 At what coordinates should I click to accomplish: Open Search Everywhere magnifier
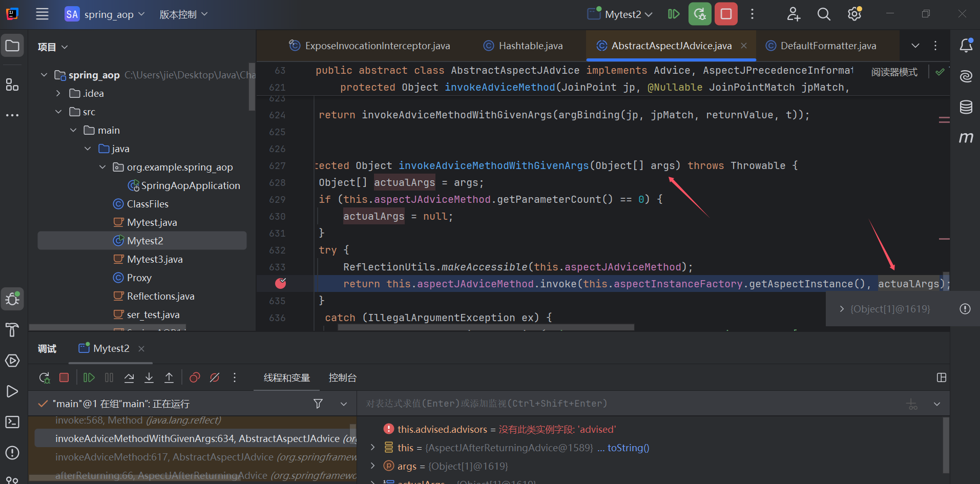(824, 14)
